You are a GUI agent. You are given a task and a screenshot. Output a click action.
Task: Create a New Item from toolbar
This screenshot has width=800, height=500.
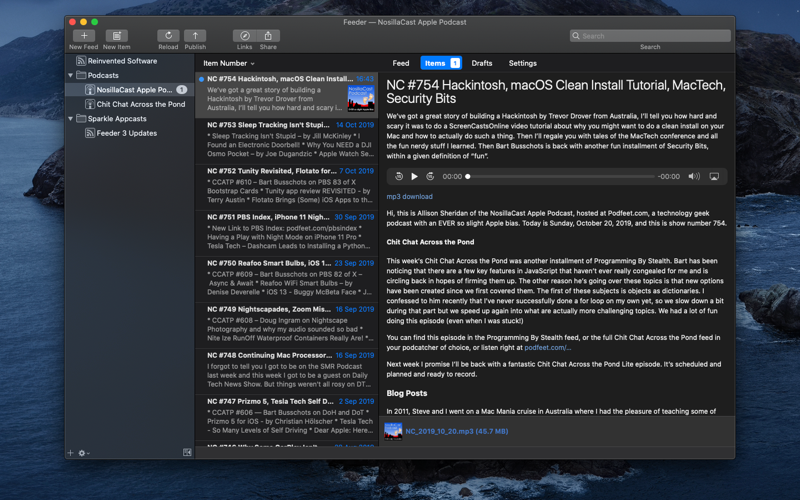tap(116, 36)
